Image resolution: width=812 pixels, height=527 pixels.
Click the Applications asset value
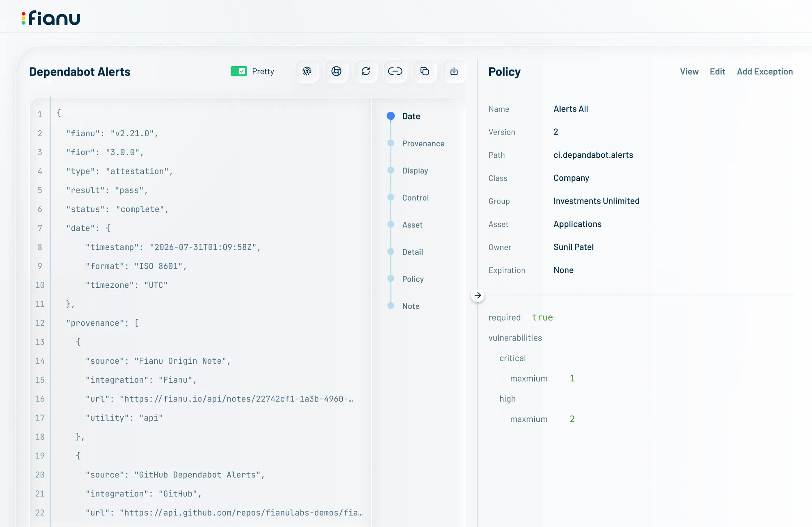click(577, 224)
